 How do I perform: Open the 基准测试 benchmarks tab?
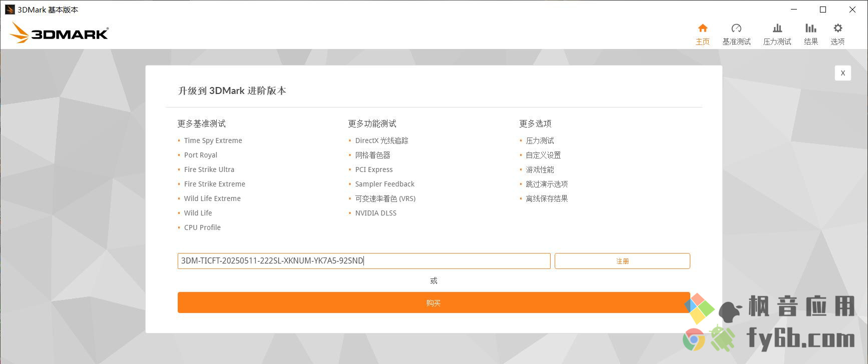pyautogui.click(x=736, y=34)
